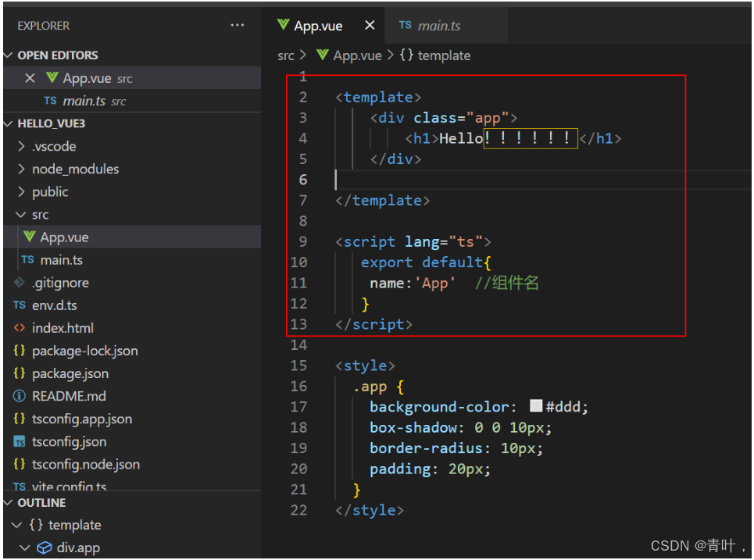The image size is (754, 560).
Task: Click the closing style tag on line 22
Action: point(370,510)
